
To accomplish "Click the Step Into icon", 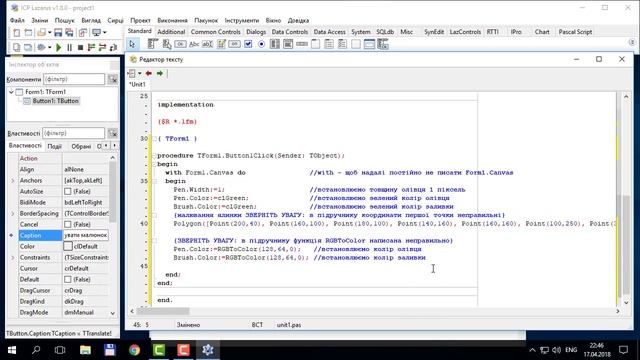I will [91, 47].
